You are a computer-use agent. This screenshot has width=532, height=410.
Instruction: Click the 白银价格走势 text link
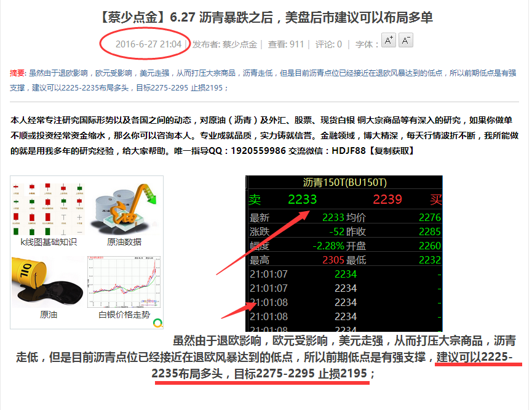(124, 315)
